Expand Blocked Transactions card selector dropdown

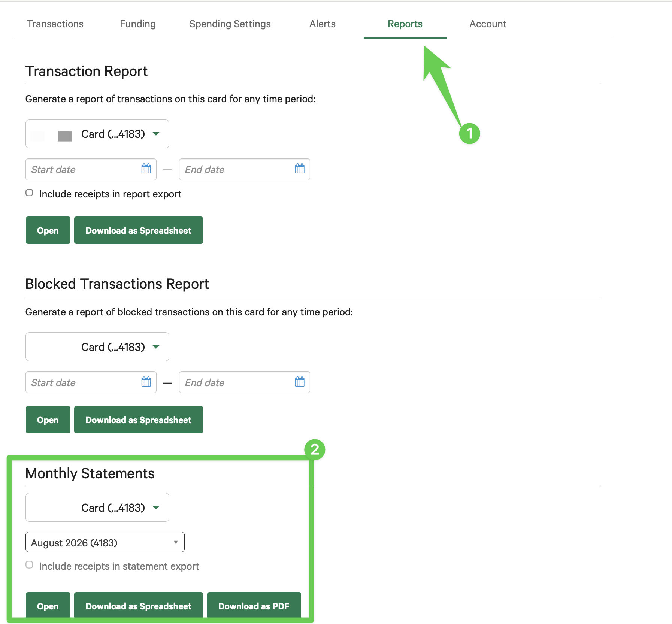pos(97,347)
